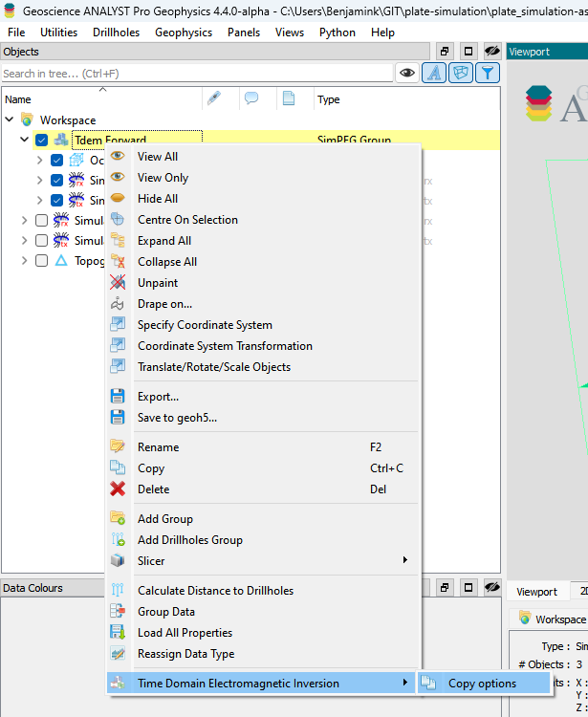Choose Delete with the red X icon
Screen dimensions: 588x717
coord(153,489)
